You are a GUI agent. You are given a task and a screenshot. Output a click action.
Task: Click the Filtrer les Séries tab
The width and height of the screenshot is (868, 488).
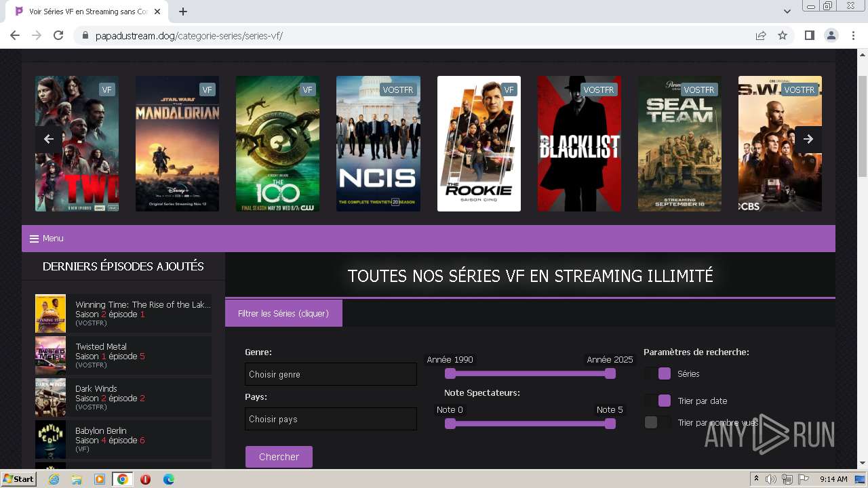pos(283,313)
